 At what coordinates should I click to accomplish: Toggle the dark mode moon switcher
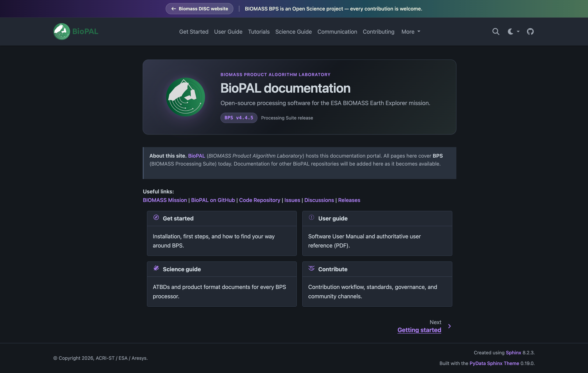(513, 32)
